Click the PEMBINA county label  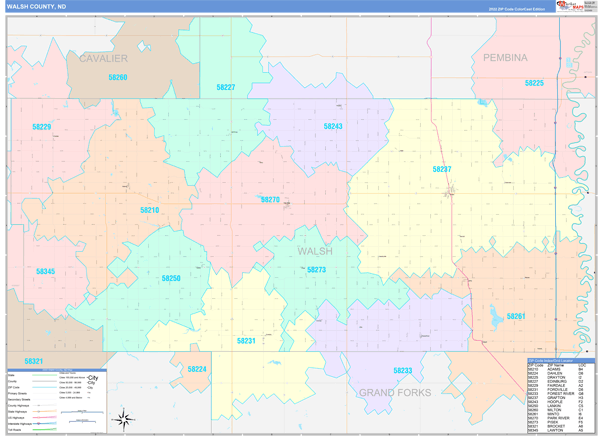505,58
